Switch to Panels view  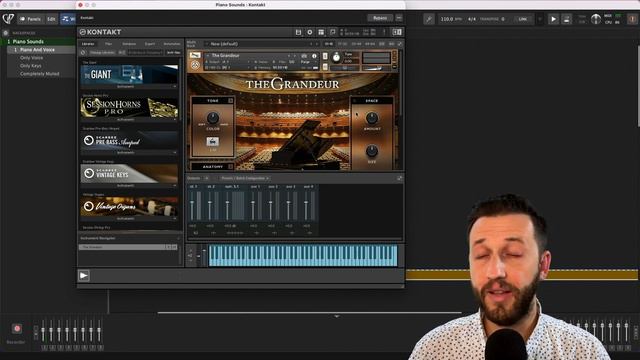coord(30,19)
